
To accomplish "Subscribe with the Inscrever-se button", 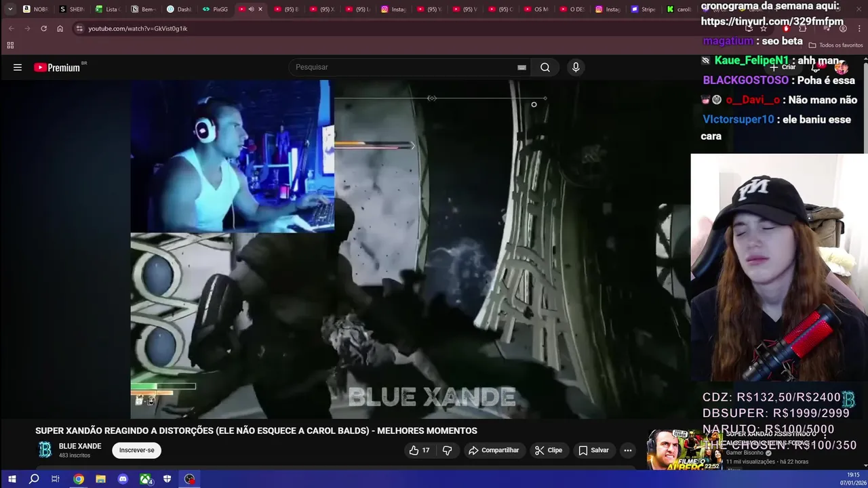I will pos(137,450).
